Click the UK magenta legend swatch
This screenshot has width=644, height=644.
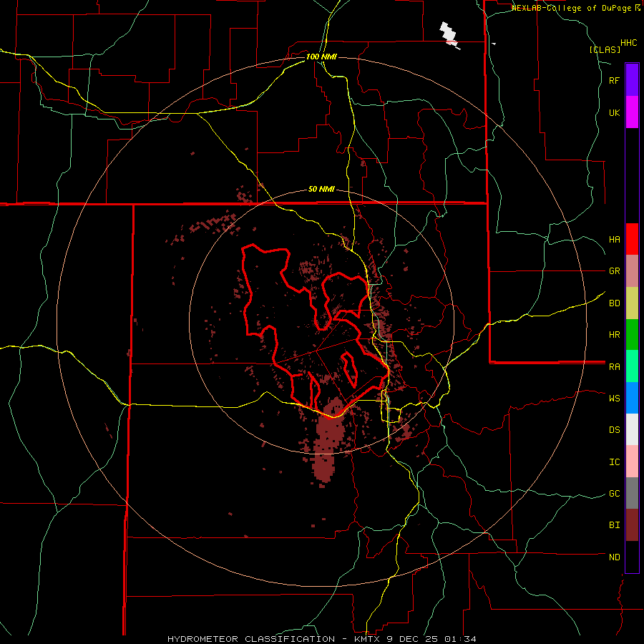pyautogui.click(x=632, y=112)
